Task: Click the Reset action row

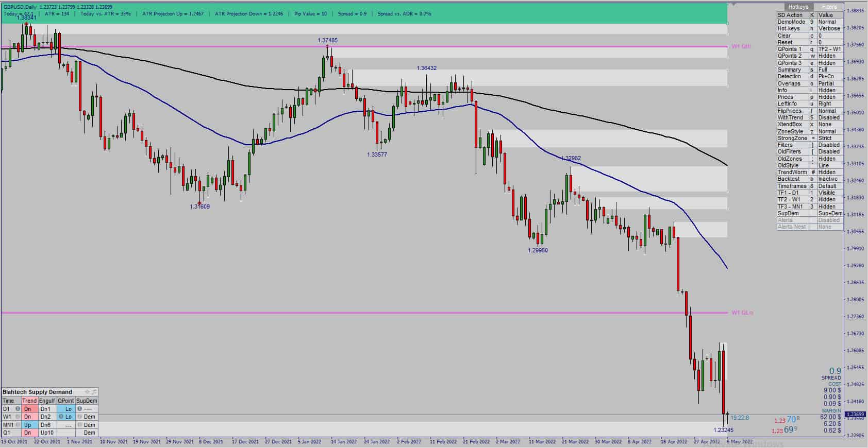Action: point(810,42)
